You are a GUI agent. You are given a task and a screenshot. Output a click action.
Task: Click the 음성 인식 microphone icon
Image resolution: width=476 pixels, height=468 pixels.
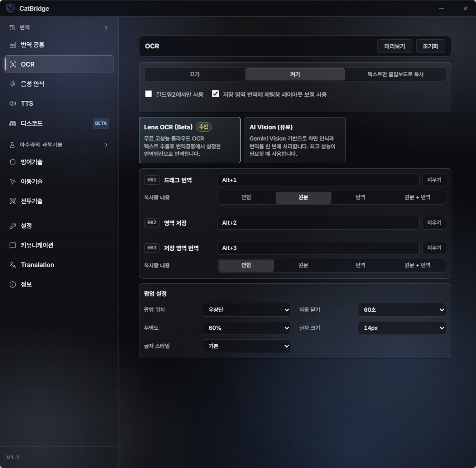coord(13,84)
